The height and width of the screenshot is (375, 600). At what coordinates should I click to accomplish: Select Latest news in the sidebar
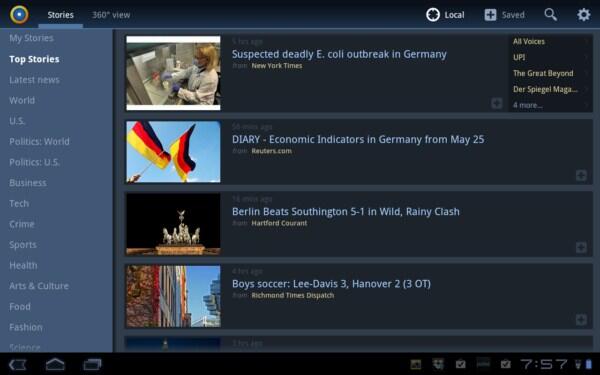[x=34, y=80]
